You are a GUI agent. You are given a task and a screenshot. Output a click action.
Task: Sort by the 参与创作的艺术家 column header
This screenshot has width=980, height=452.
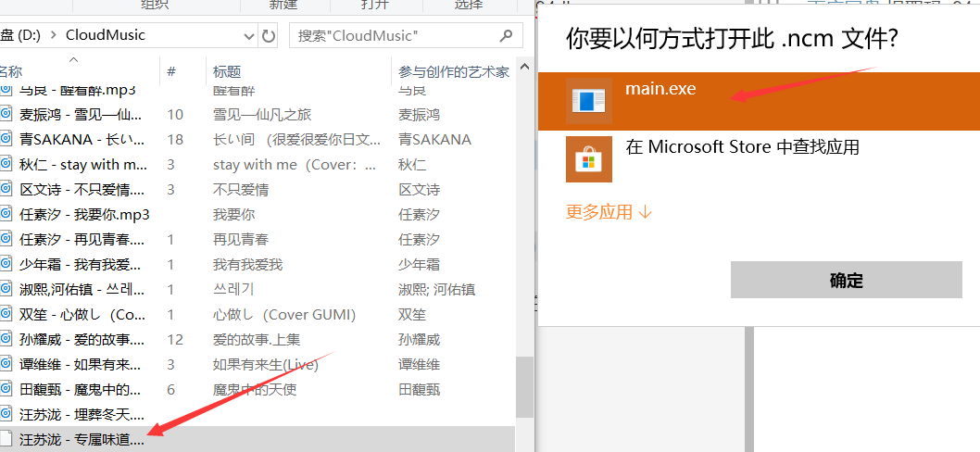454,71
